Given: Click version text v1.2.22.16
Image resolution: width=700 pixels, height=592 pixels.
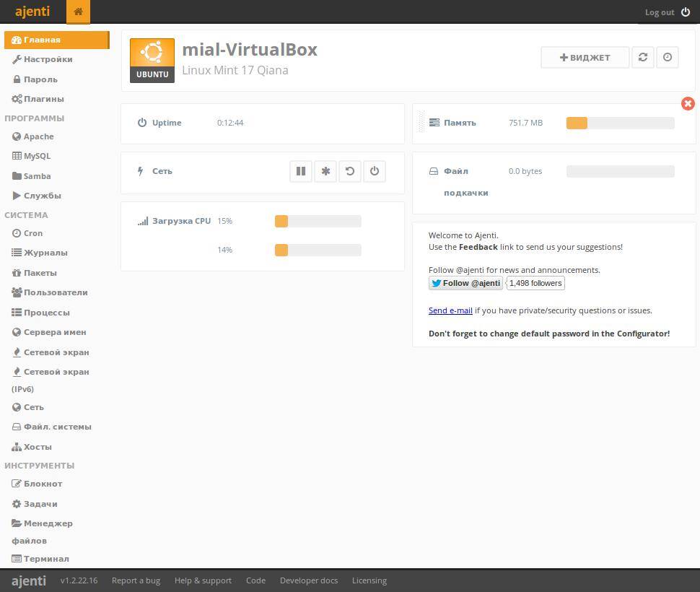Looking at the screenshot, I should coord(79,580).
